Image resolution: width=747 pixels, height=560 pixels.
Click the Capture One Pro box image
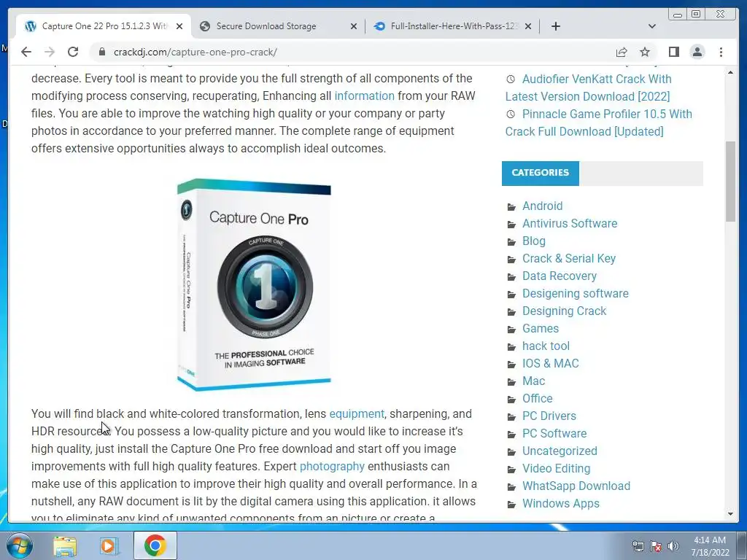point(254,285)
